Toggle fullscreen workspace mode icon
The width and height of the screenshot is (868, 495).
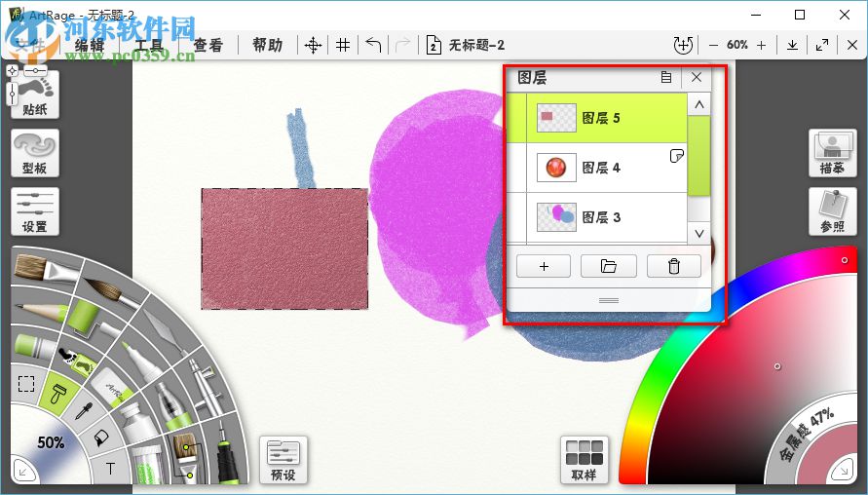click(822, 45)
